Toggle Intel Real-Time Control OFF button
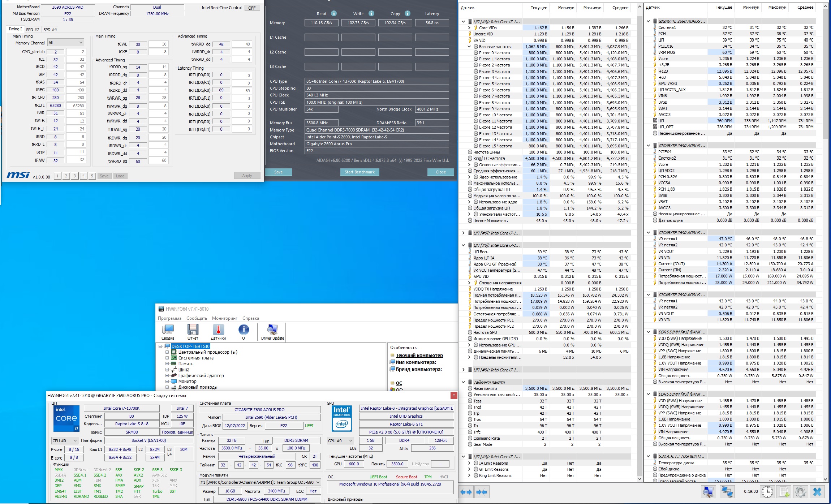Screen dimensions: 831x504 pos(252,8)
